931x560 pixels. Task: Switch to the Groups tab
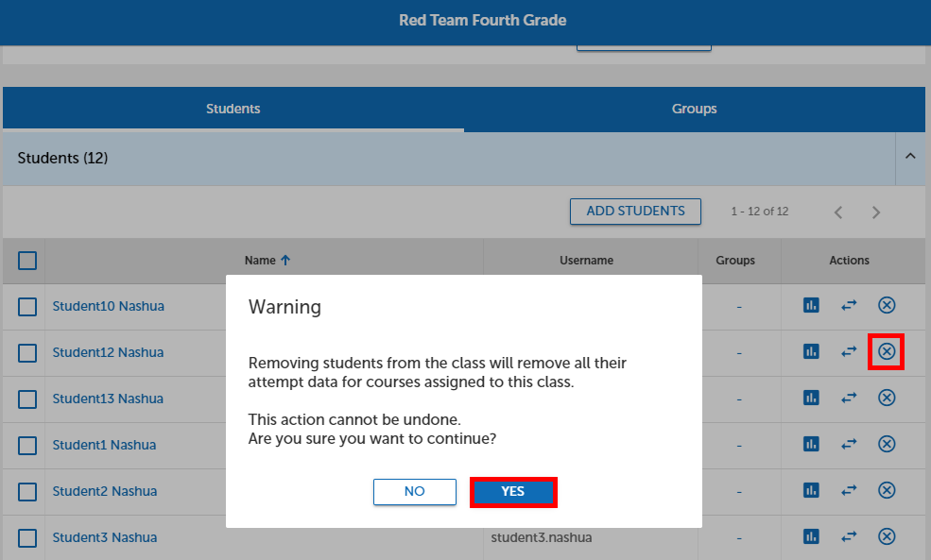point(694,109)
